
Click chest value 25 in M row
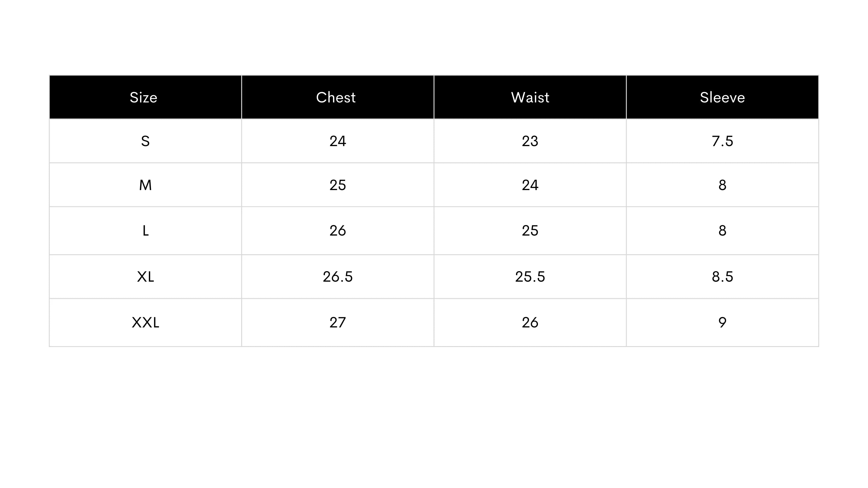(338, 185)
